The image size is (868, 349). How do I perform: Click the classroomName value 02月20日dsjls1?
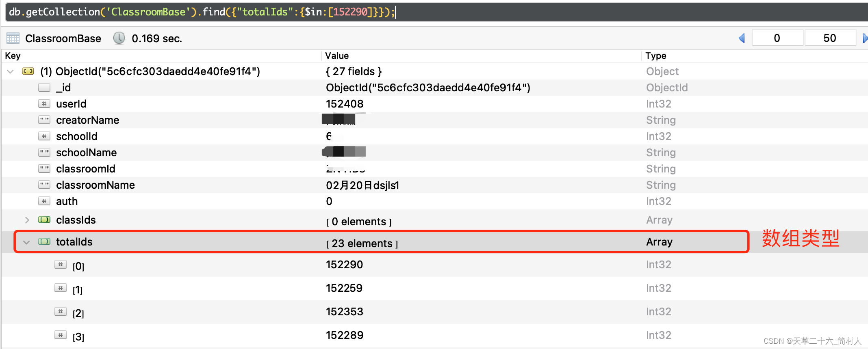[x=362, y=185]
